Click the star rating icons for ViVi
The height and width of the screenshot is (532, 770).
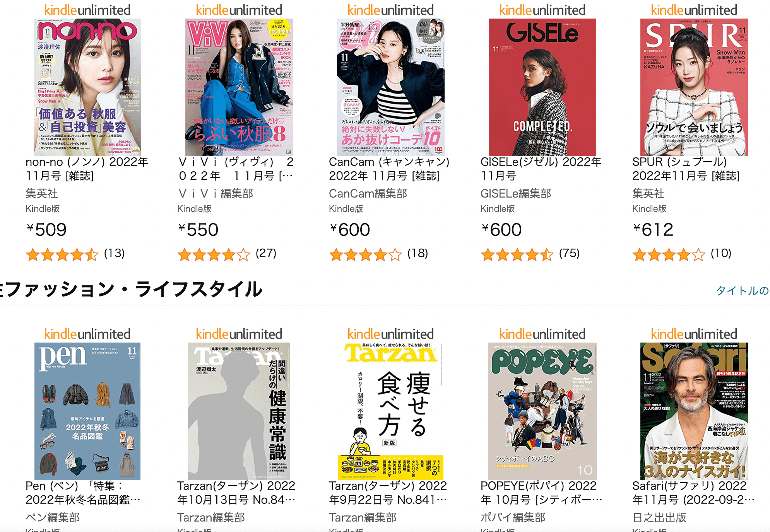point(214,255)
